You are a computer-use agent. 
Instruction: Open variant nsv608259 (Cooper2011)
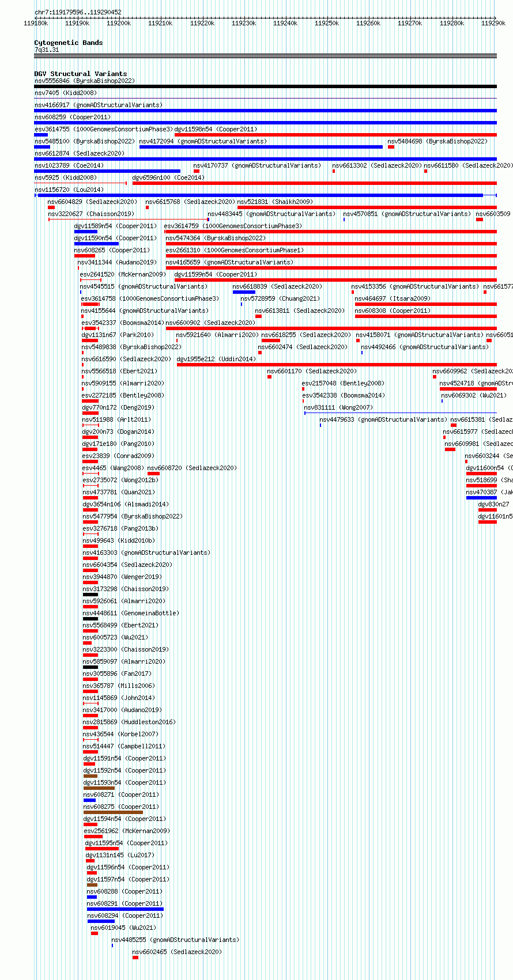(73, 117)
